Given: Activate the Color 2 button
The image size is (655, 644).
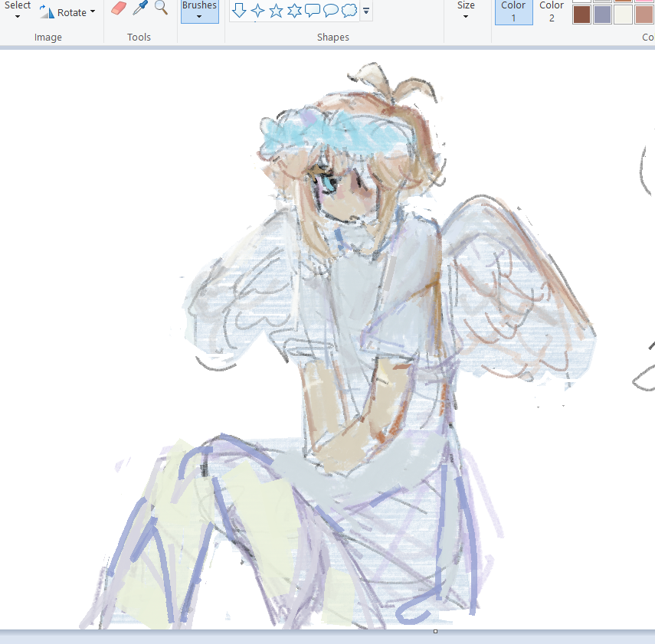Looking at the screenshot, I should click(x=552, y=12).
